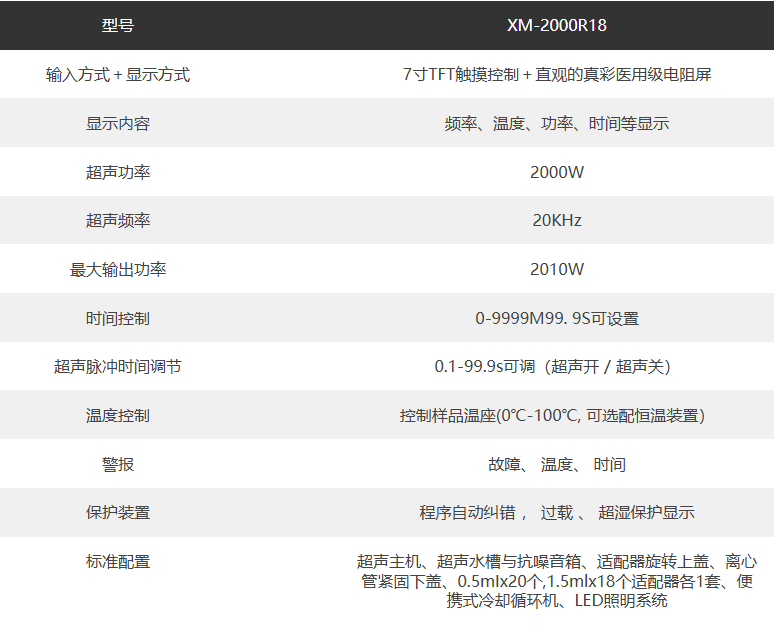Click the 最大输出功率 row label
The width and height of the screenshot is (774, 625).
pyautogui.click(x=117, y=270)
